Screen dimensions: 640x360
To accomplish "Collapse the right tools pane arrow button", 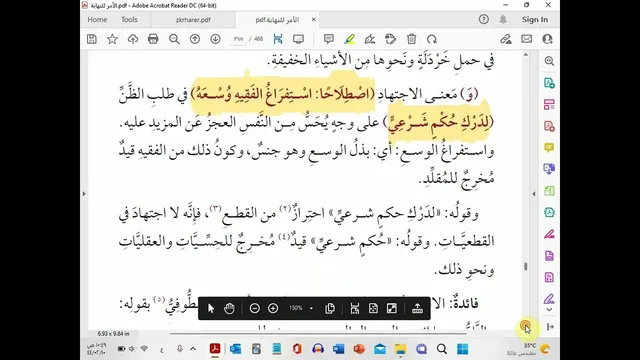I will click(x=550, y=327).
